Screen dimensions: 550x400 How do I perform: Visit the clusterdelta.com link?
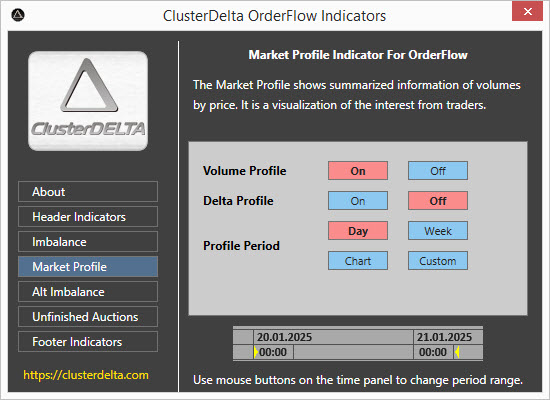coord(86,375)
